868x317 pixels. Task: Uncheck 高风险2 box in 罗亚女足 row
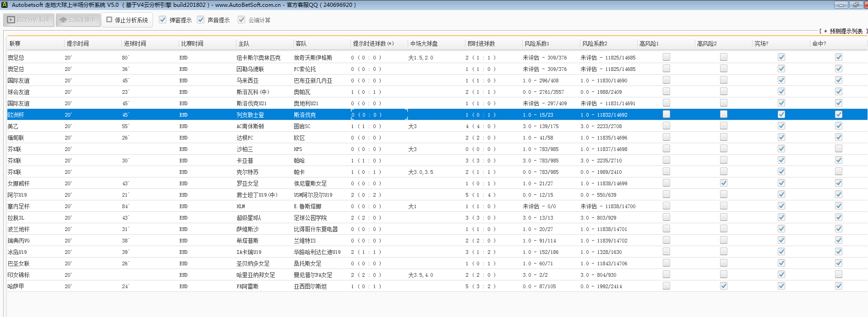pyautogui.click(x=723, y=183)
